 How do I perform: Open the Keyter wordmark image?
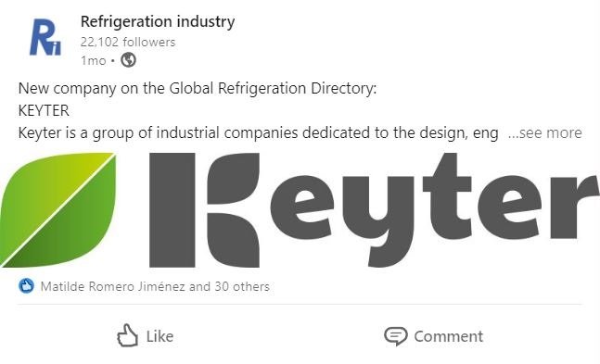click(x=375, y=210)
